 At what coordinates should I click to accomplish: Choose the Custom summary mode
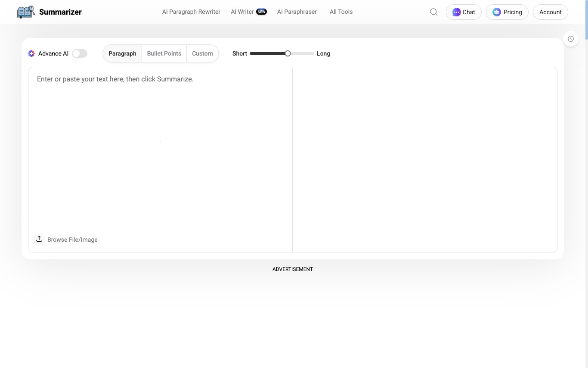202,53
